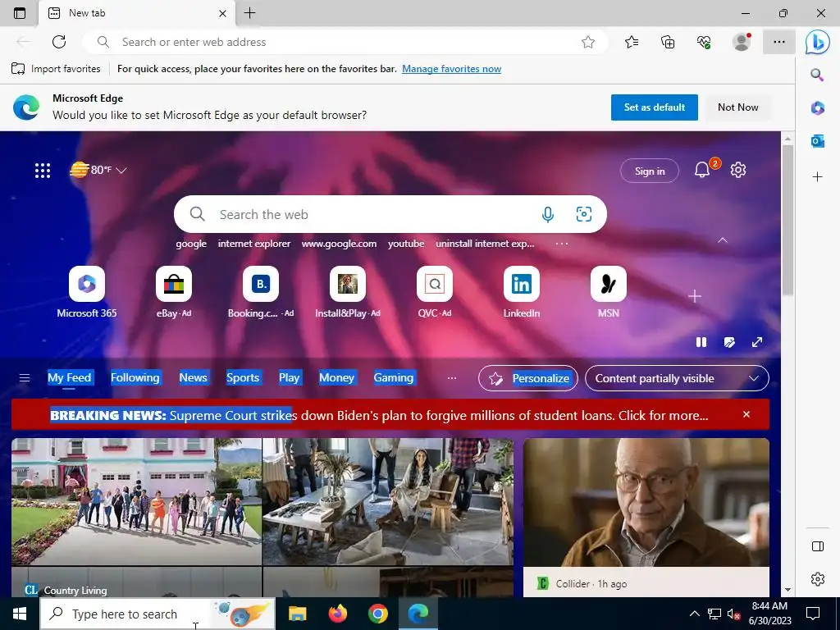840x630 pixels.
Task: Open the vertical tabs panel icon
Action: 20,13
